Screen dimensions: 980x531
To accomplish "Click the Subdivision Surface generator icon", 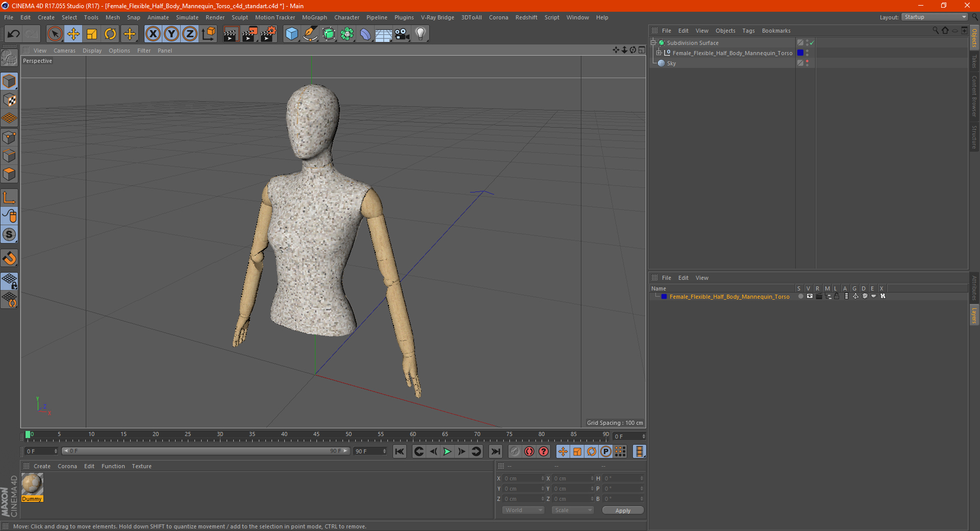I will 329,34.
